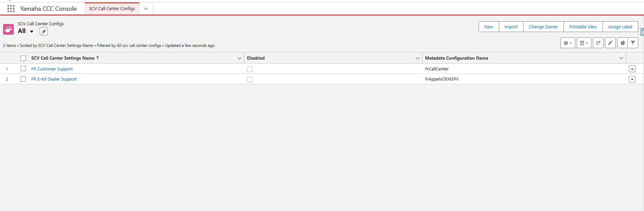This screenshot has width=644, height=211.
Task: Open FR E-Kit Dealer Support link
Action: (54, 79)
